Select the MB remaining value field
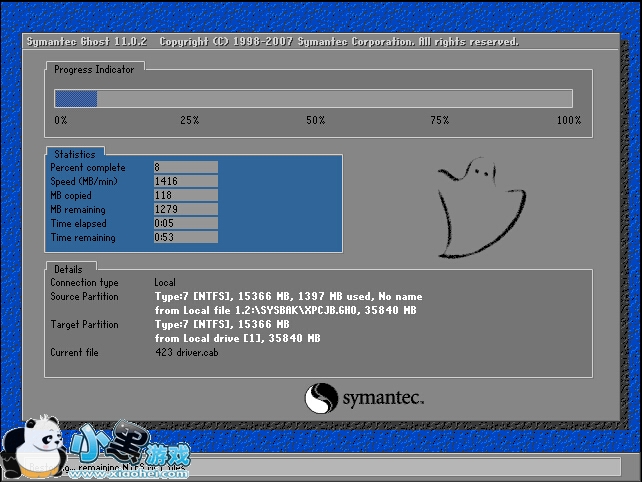The height and width of the screenshot is (482, 642). 185,209
